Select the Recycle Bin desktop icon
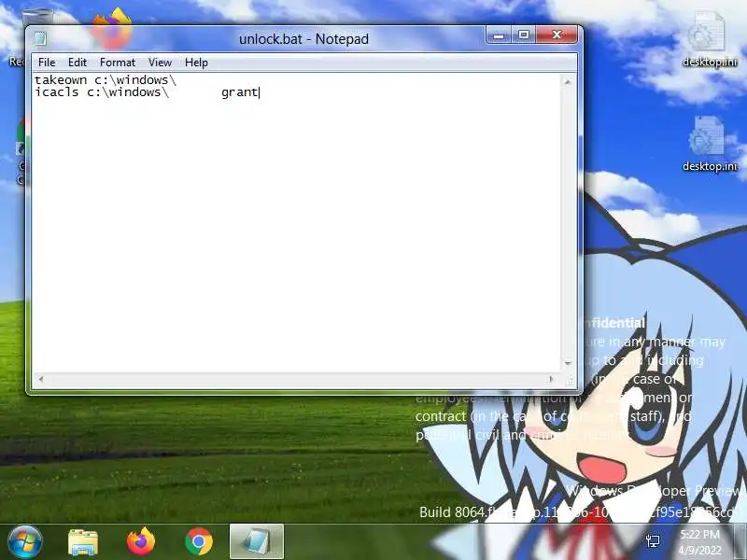The image size is (747, 560). coord(36,17)
